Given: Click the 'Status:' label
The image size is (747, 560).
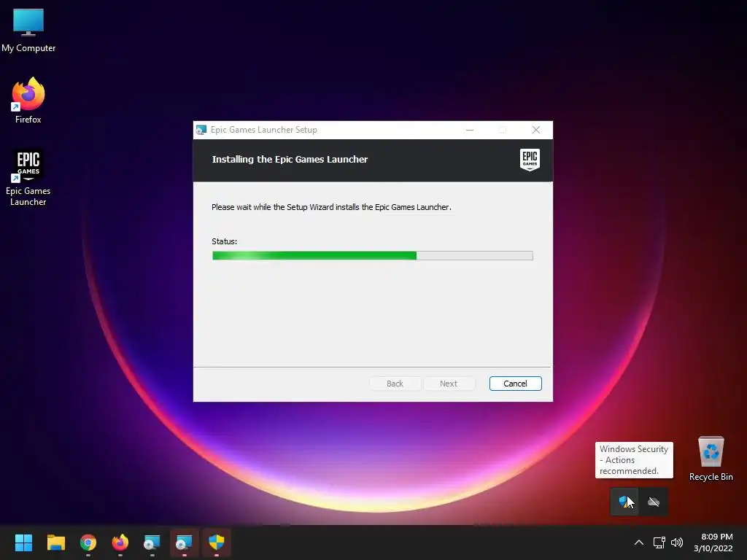Looking at the screenshot, I should coord(225,241).
